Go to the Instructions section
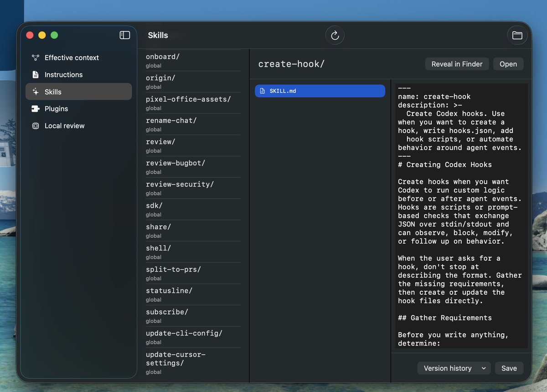Screen dimensions: 547x392 click(79, 74)
